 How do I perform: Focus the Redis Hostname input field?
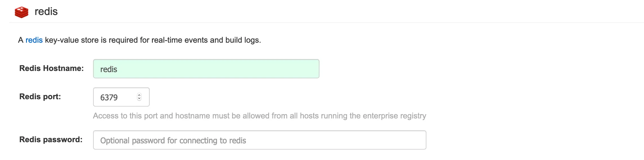click(206, 69)
